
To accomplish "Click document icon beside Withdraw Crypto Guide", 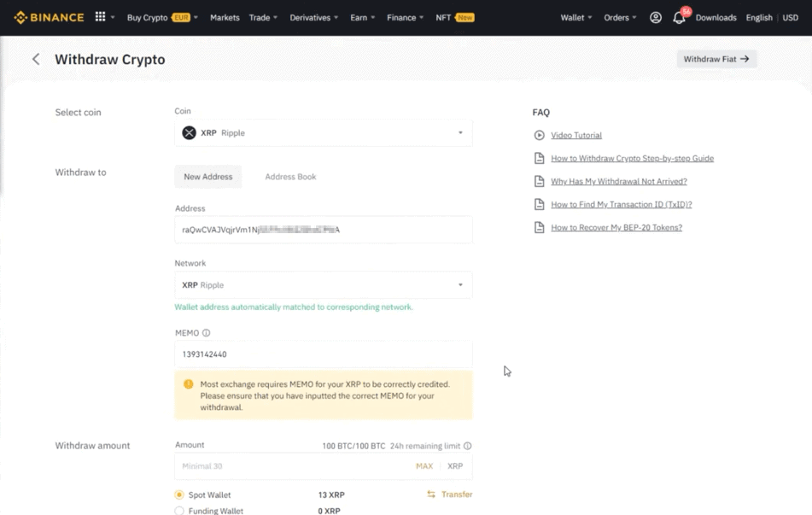I will point(539,158).
